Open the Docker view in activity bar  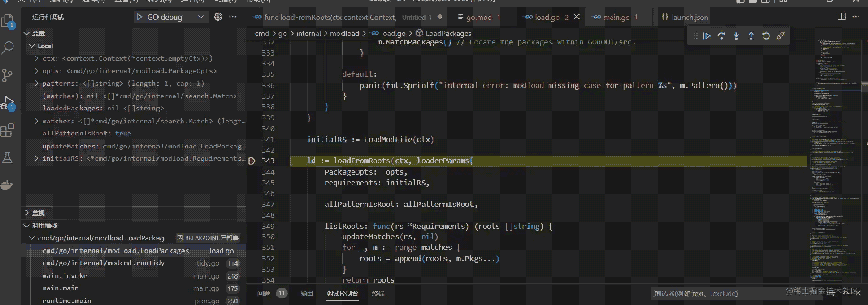point(8,185)
